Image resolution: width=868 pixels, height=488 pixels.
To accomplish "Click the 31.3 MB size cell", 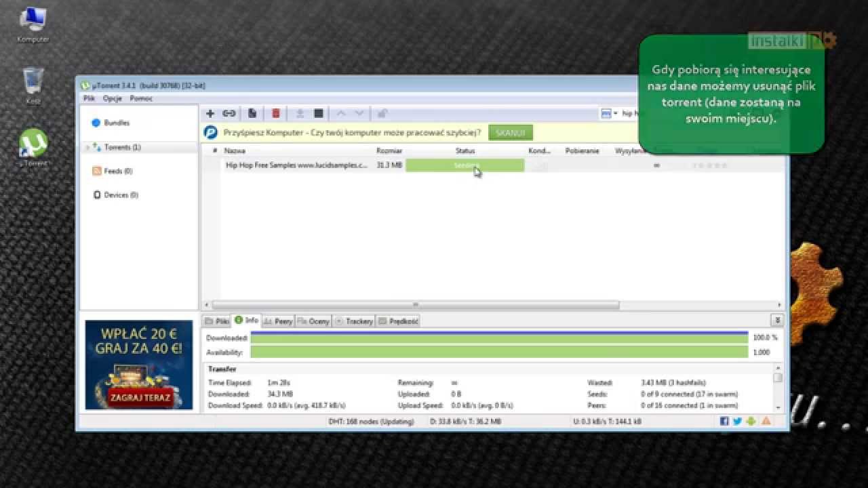I will 389,165.
